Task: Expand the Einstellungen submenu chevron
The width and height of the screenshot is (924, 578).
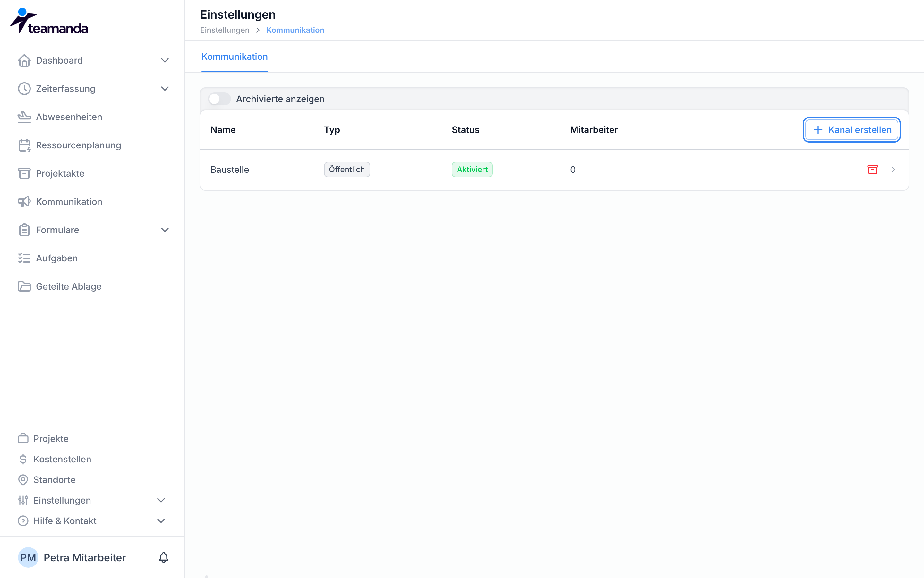Action: click(161, 500)
